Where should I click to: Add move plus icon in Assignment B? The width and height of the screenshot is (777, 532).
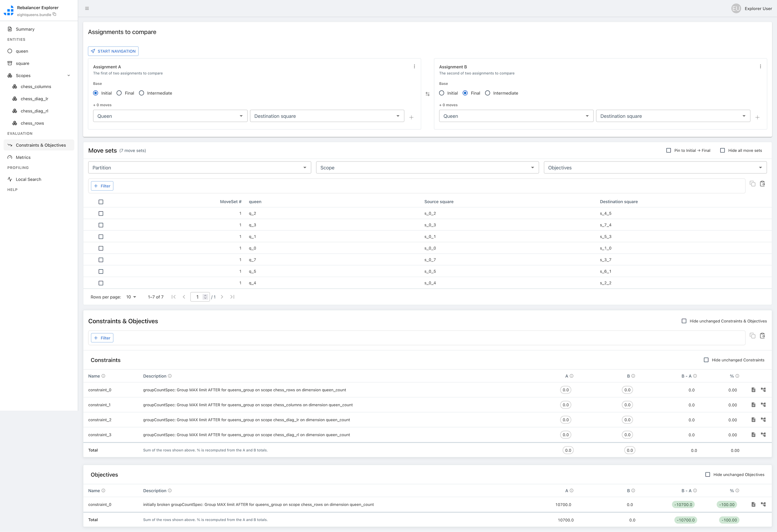[x=757, y=117]
